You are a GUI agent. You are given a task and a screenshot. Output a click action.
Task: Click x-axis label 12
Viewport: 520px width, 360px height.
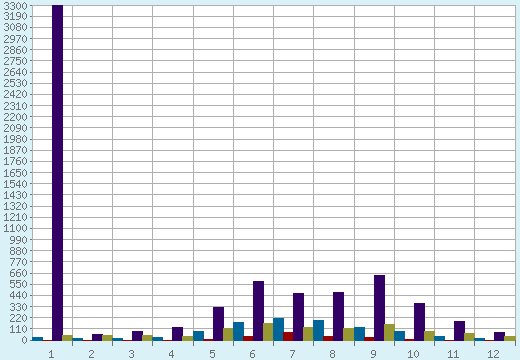click(x=493, y=354)
